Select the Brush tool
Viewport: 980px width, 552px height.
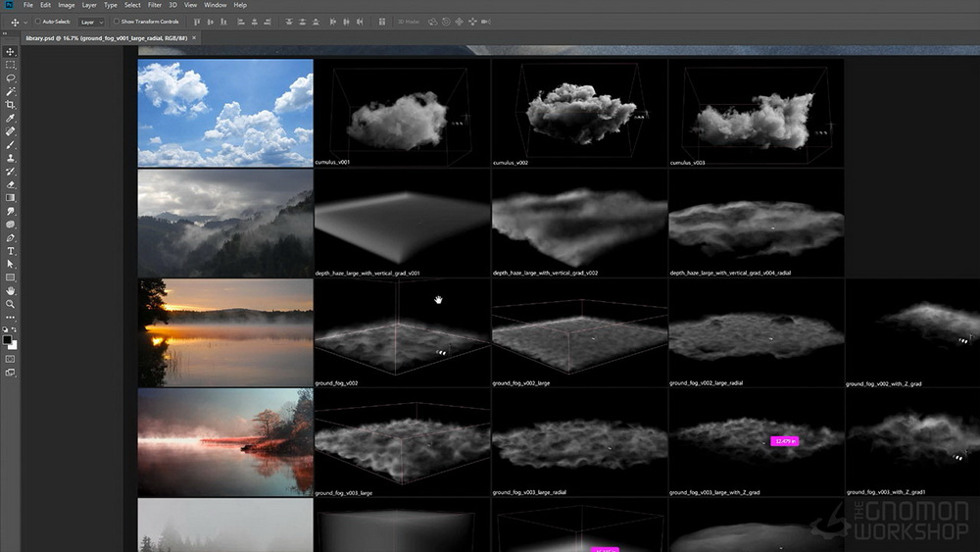click(11, 145)
